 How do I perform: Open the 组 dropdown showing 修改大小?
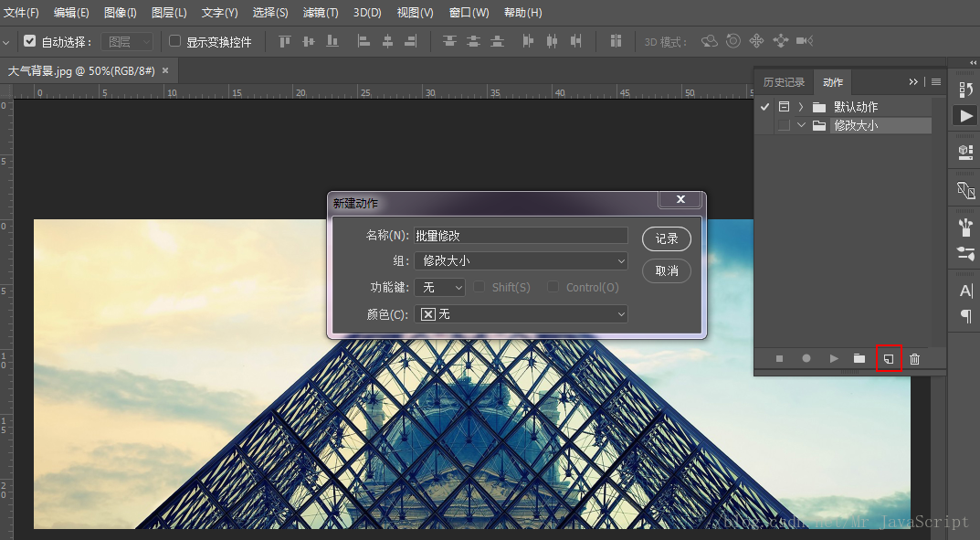[x=522, y=260]
